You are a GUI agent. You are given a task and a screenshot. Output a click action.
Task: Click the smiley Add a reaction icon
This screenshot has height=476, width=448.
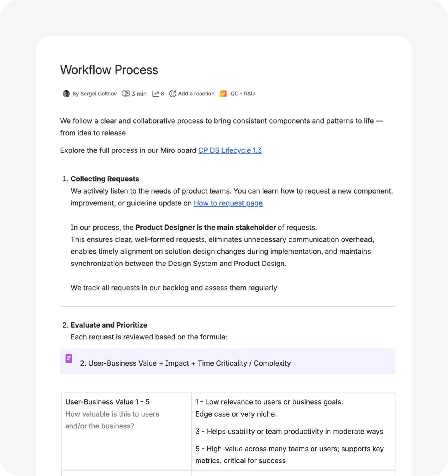[x=173, y=94]
